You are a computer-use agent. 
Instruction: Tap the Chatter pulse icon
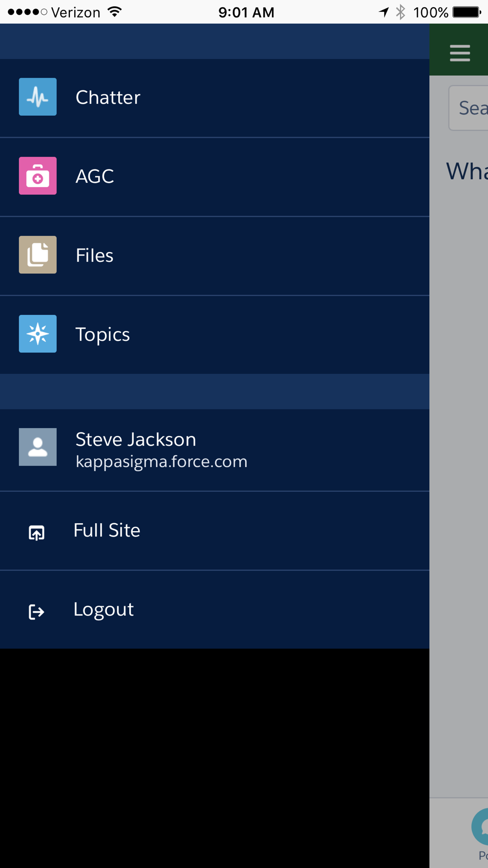pos(38,97)
